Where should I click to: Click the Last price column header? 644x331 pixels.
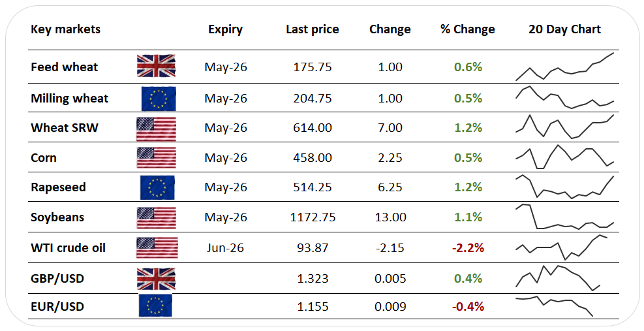tap(313, 29)
